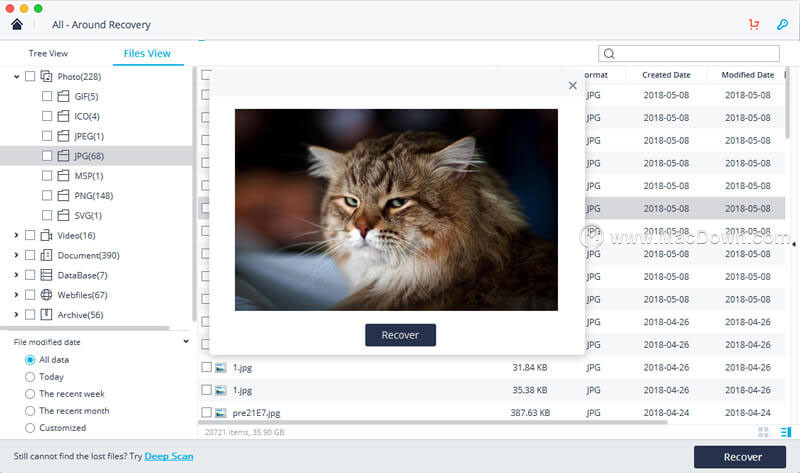Click the 387.63 KB size cell
This screenshot has width=800, height=473.
coord(530,413)
